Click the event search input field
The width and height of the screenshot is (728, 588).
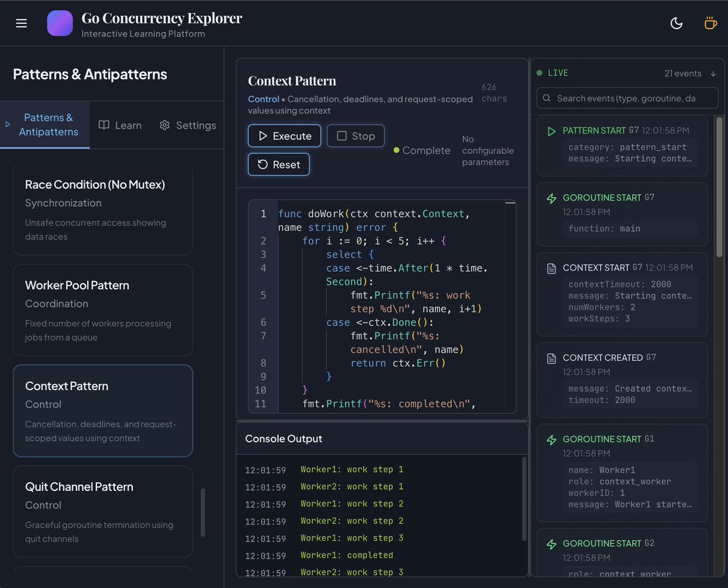tap(627, 98)
